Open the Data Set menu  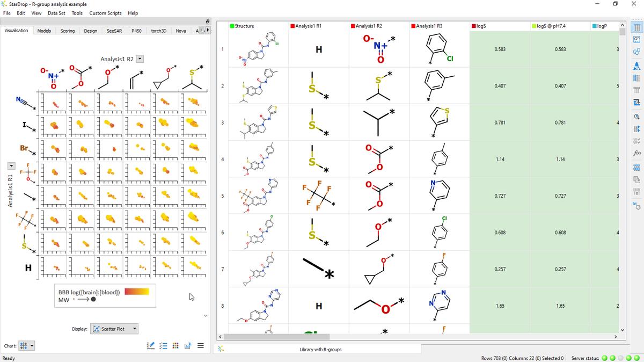coord(56,13)
